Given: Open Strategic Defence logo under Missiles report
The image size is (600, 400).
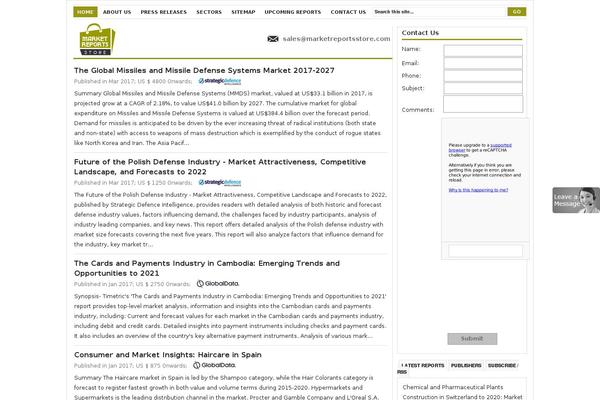Looking at the screenshot, I should click(x=220, y=81).
